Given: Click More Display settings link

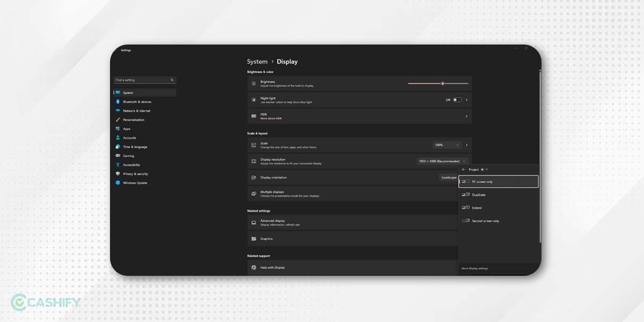Looking at the screenshot, I should click(x=475, y=268).
